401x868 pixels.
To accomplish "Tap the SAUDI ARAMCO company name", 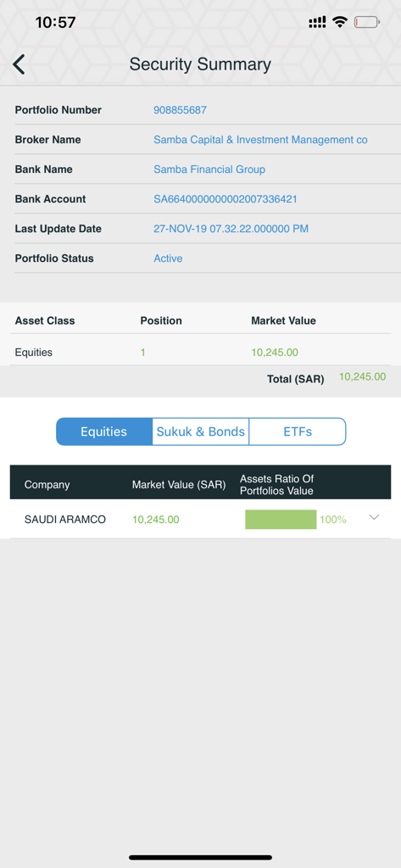I will click(64, 520).
